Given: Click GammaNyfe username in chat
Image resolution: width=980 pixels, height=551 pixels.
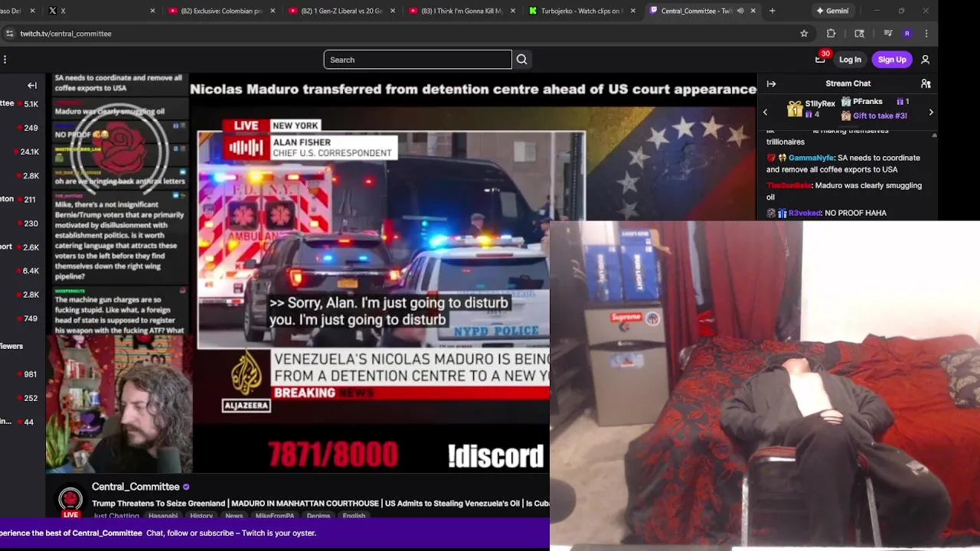Looking at the screenshot, I should click(811, 158).
